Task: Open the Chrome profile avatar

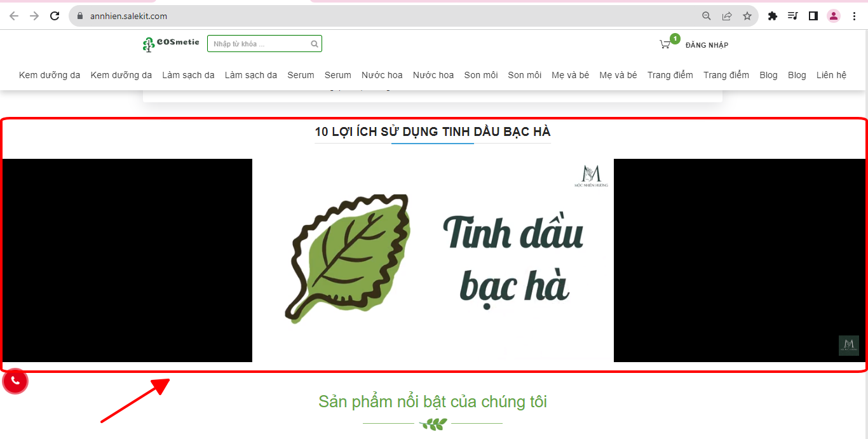Action: click(x=834, y=16)
